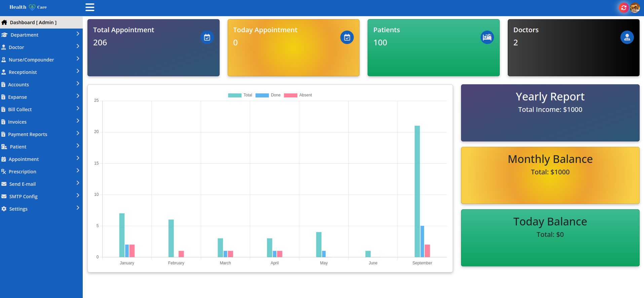Expand the Settings chevron
This screenshot has height=298, width=644.
coord(78,208)
